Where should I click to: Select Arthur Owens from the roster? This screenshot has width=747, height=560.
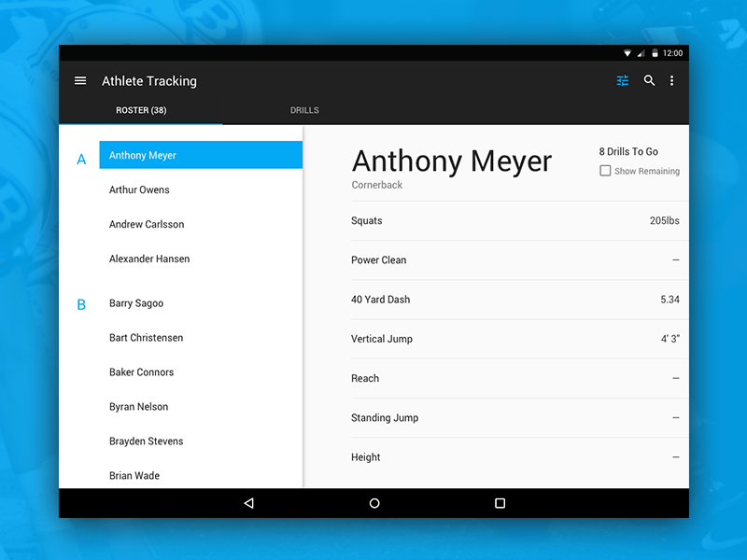point(139,189)
